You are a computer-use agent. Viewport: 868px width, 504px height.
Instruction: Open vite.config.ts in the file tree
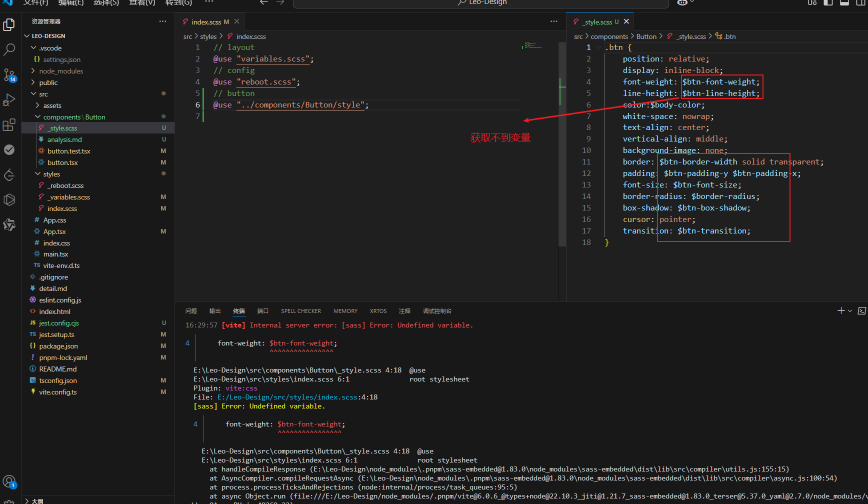coord(58,392)
